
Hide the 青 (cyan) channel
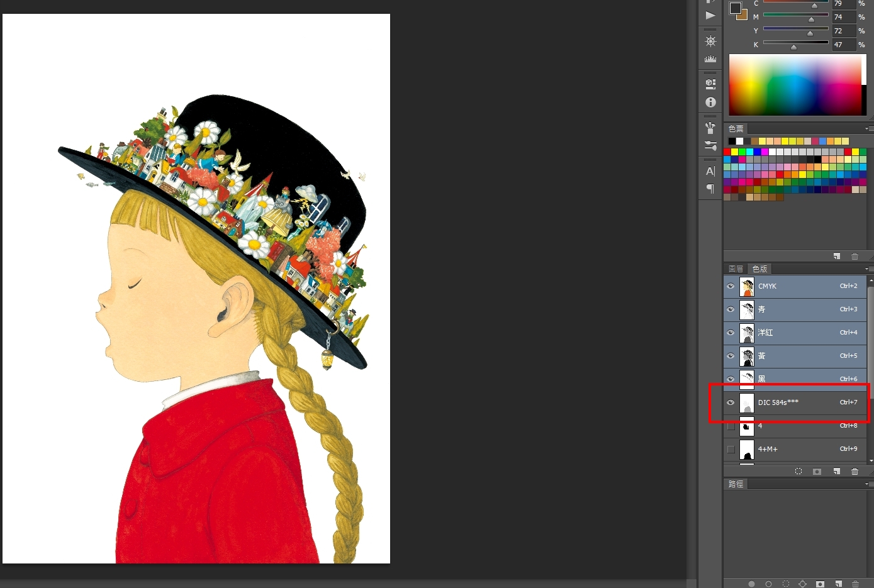tap(731, 309)
